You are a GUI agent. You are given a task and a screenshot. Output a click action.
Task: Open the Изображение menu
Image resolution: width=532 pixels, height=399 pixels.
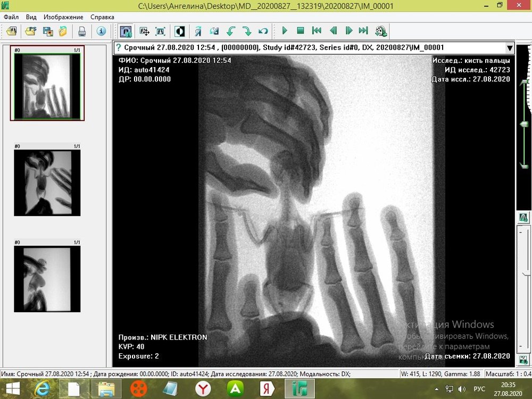[x=63, y=17]
